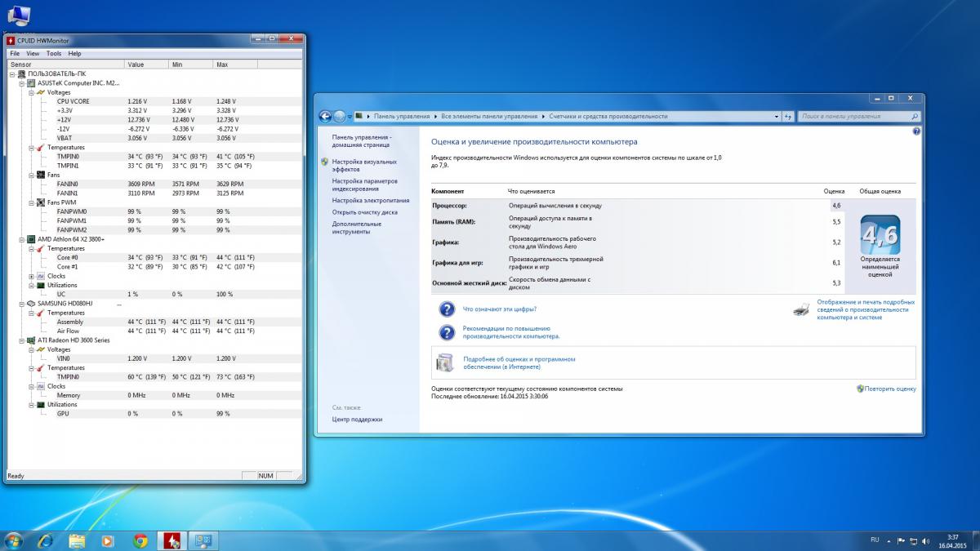
Task: Click the thermometer icon of ASUSTeK Temperatures
Action: click(40, 148)
